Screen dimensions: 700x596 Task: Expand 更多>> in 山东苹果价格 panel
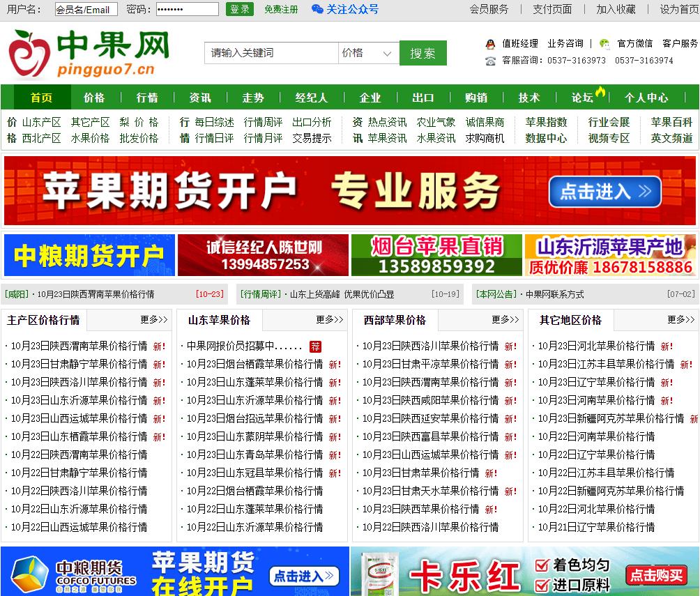330,320
